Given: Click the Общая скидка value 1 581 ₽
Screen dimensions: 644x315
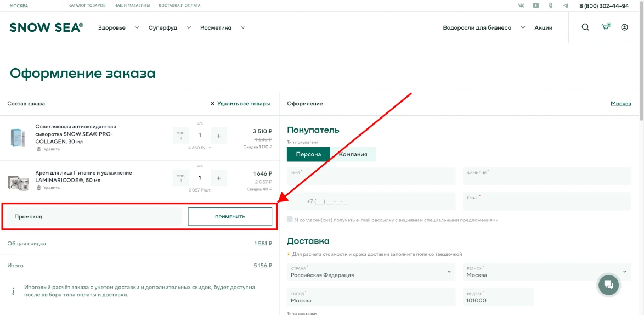Looking at the screenshot, I should pyautogui.click(x=263, y=244).
